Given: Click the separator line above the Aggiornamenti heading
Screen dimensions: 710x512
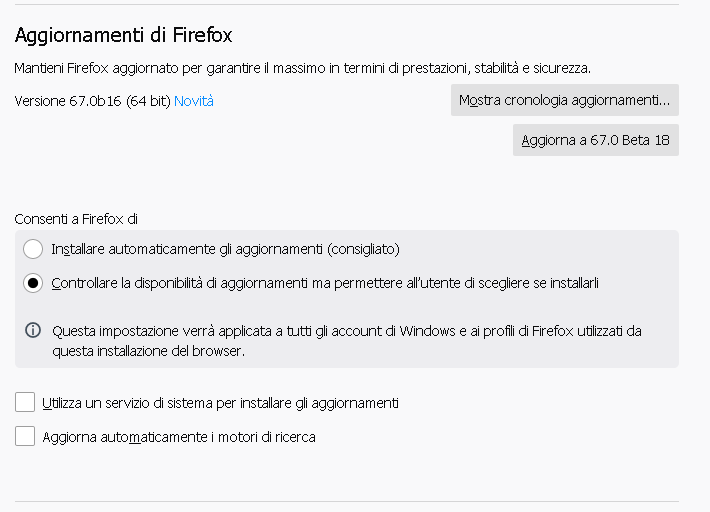Looking at the screenshot, I should (x=347, y=5).
